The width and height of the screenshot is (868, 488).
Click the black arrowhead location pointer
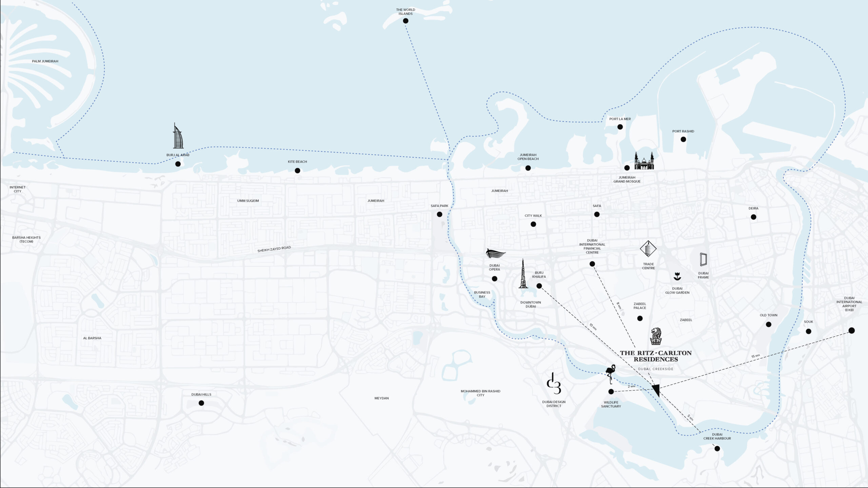coord(656,390)
